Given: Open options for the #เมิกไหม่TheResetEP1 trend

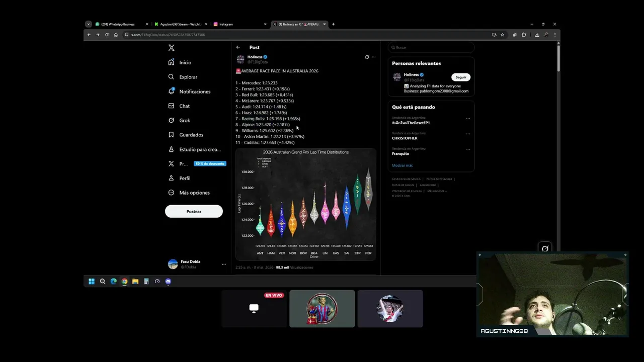Looking at the screenshot, I should click(x=468, y=119).
